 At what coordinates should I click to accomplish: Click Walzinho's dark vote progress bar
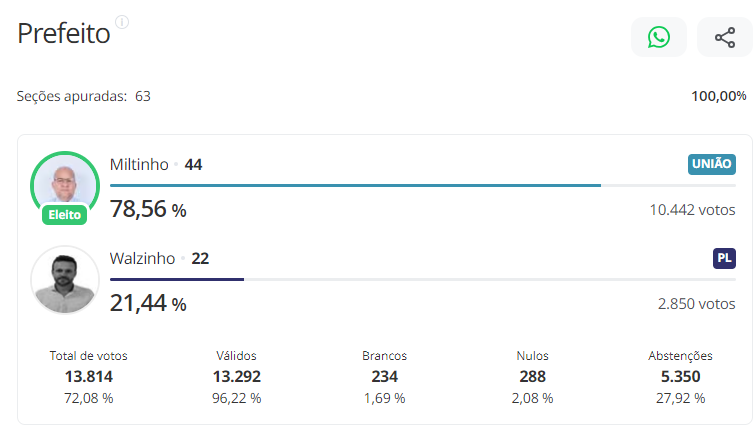[177, 279]
